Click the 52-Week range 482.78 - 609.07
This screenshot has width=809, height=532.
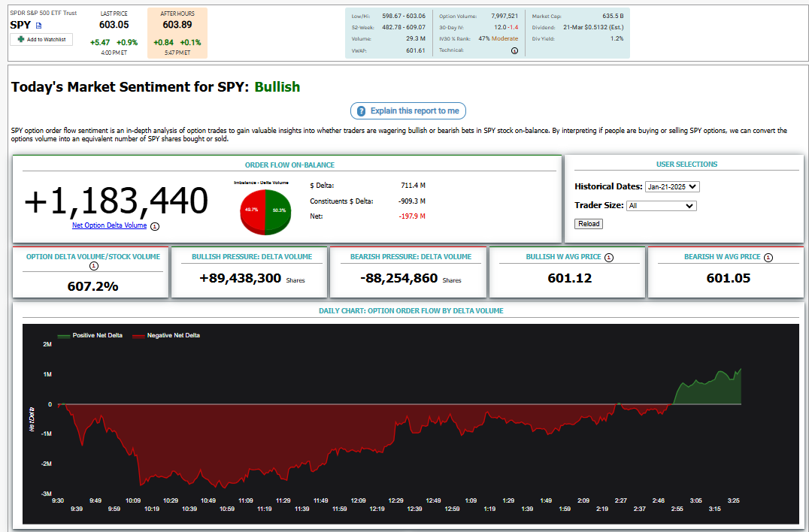[x=404, y=27]
